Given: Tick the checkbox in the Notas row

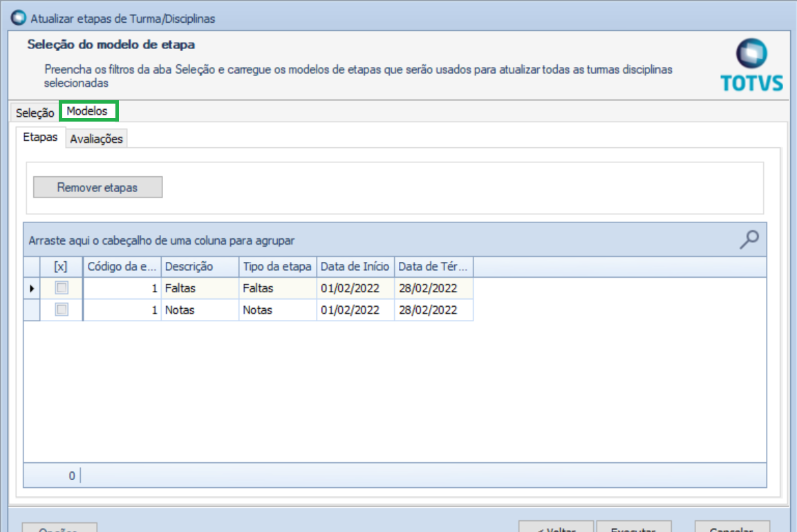Looking at the screenshot, I should tap(62, 310).
